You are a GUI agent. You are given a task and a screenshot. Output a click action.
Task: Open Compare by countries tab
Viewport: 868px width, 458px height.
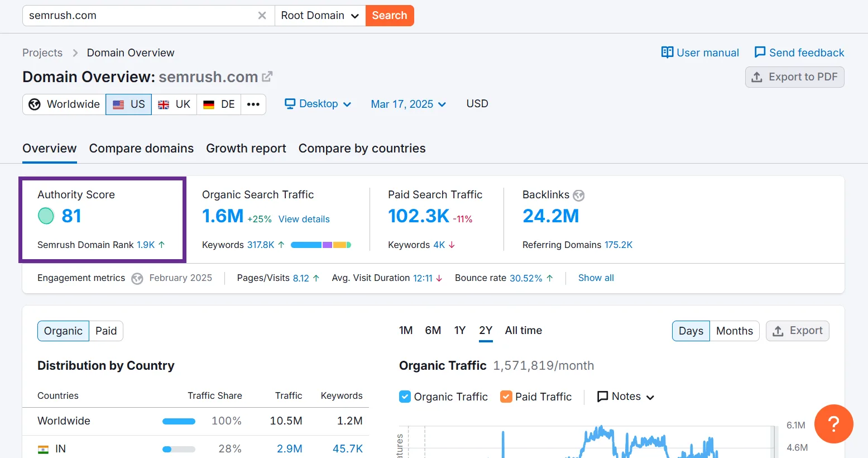[x=362, y=149]
